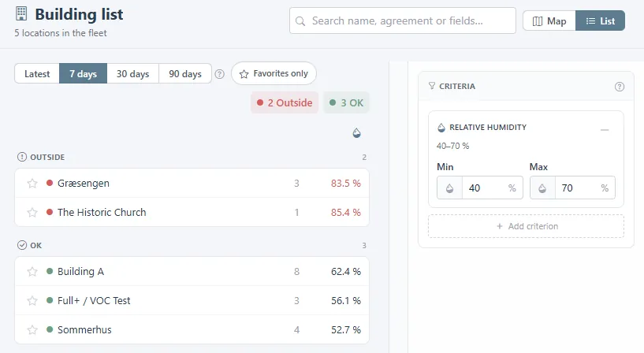Click the 52.7 % value for Sommerhus
Viewport: 644px width, 353px height.
(346, 330)
